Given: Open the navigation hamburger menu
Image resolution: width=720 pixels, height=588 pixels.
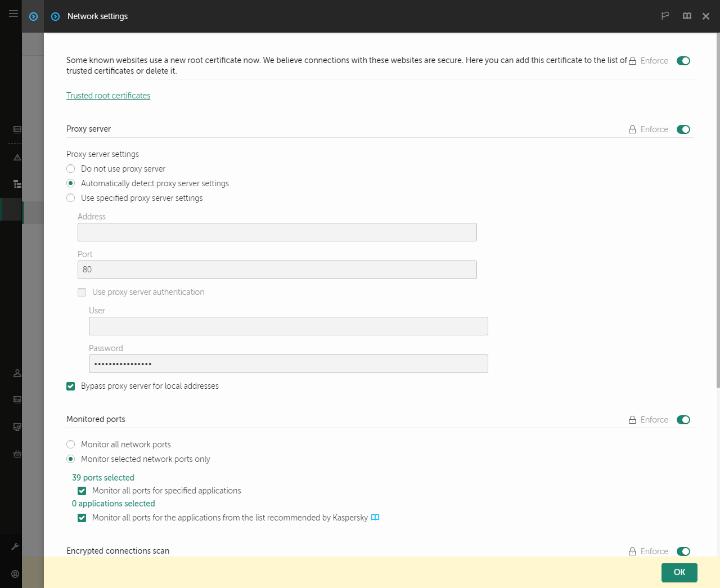Looking at the screenshot, I should pyautogui.click(x=13, y=14).
